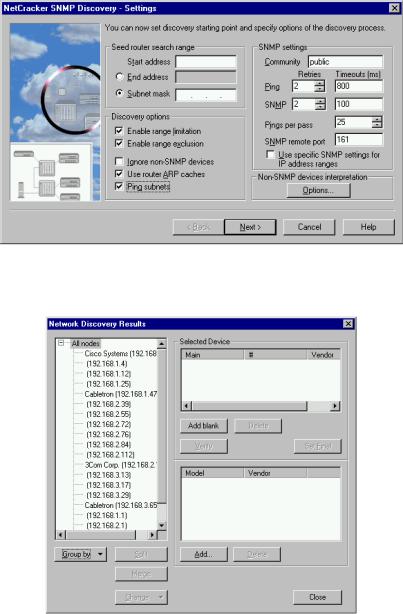403x614 pixels.
Task: Select the 3Com Corp. node in tree
Action: click(120, 465)
